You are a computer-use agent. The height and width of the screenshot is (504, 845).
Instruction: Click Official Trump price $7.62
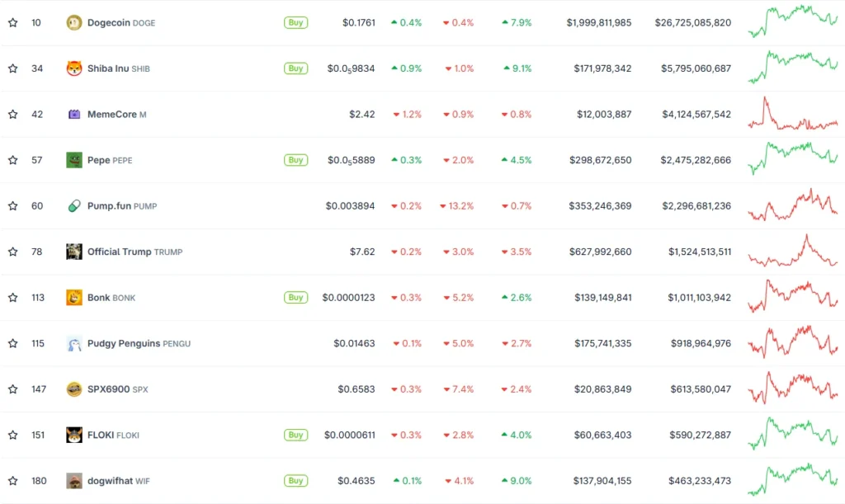click(x=361, y=252)
